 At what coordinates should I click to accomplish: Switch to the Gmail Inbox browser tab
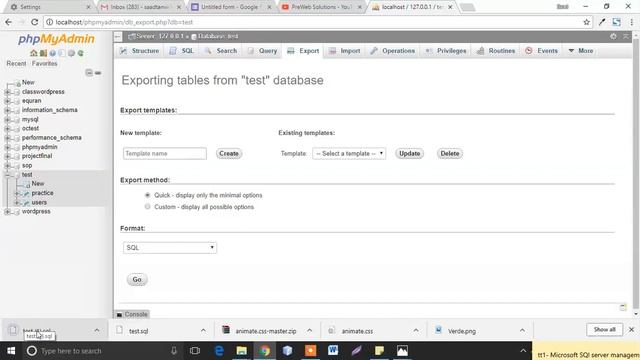click(x=140, y=7)
